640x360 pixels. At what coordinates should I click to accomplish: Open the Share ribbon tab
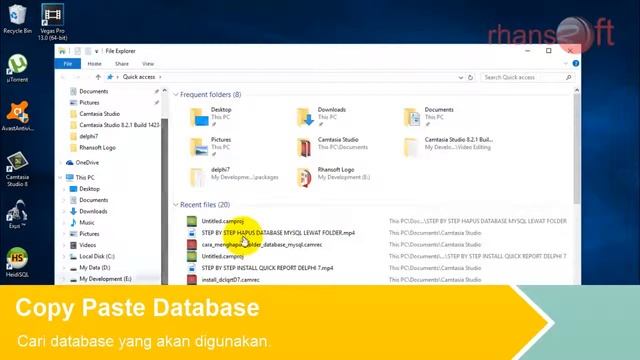122,64
